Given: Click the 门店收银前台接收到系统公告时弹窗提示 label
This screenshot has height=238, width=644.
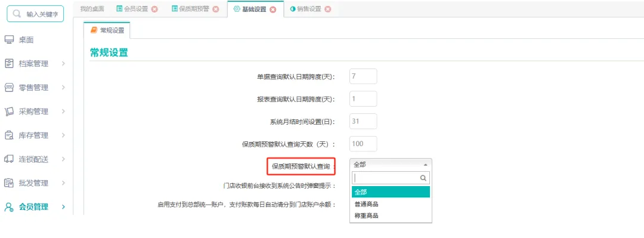Looking at the screenshot, I should 279,186.
